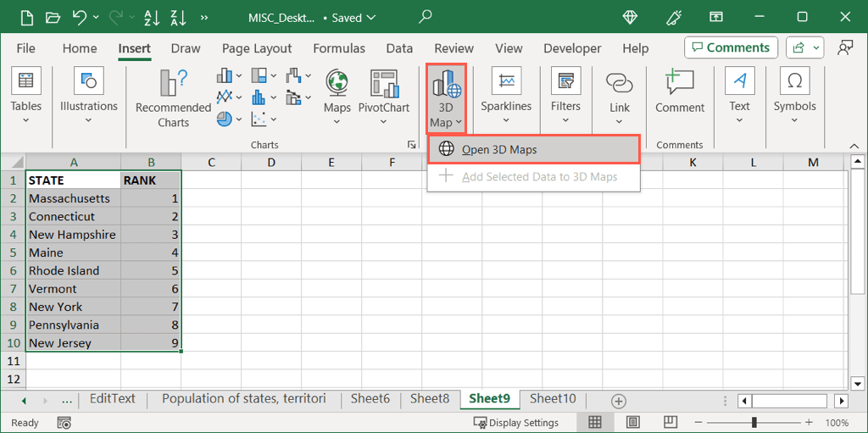This screenshot has width=868, height=433.
Task: Switch to the Sheet10 tab
Action: pos(553,398)
